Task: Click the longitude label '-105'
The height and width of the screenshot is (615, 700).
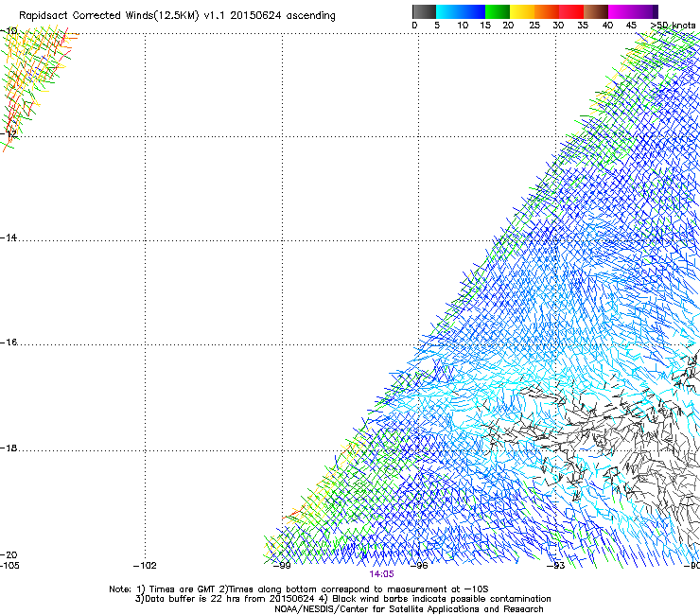Action: pyautogui.click(x=9, y=566)
